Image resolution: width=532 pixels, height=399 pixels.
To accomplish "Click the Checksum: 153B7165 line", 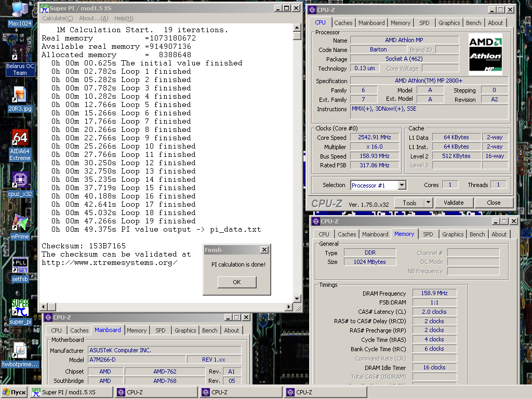I will click(x=84, y=246).
